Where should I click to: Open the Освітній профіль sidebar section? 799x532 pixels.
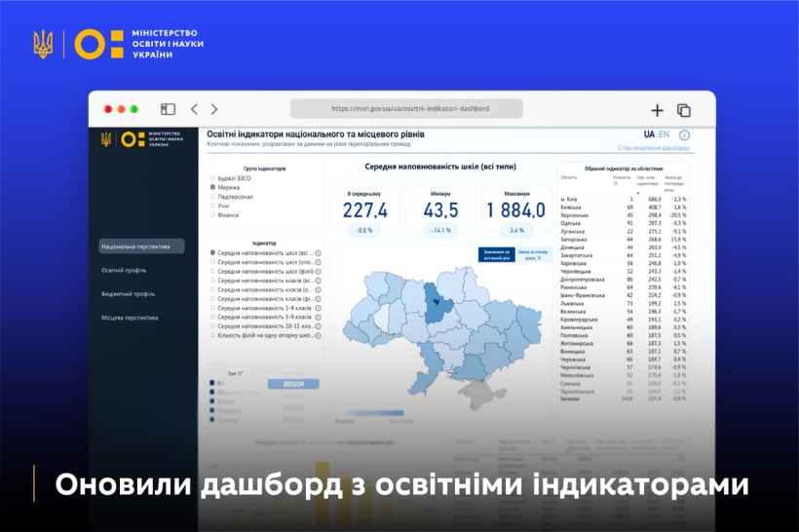124,270
